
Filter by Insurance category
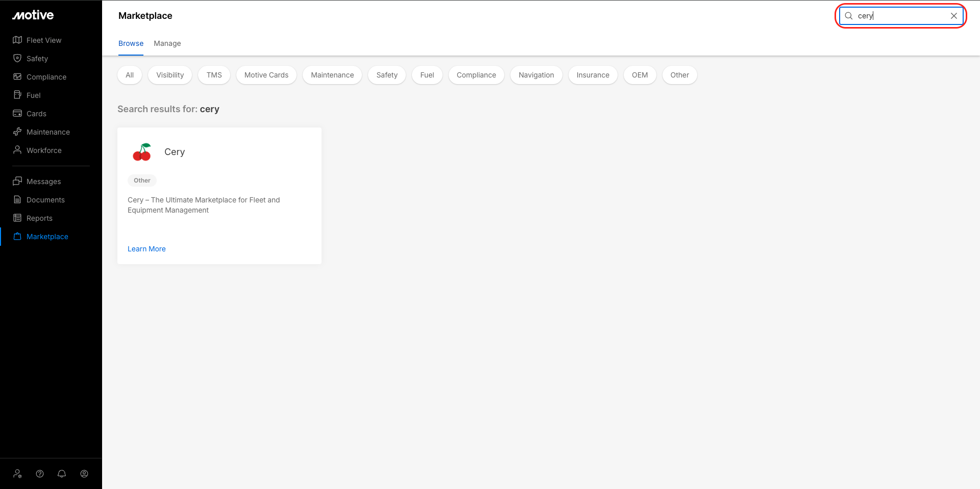[x=593, y=75]
